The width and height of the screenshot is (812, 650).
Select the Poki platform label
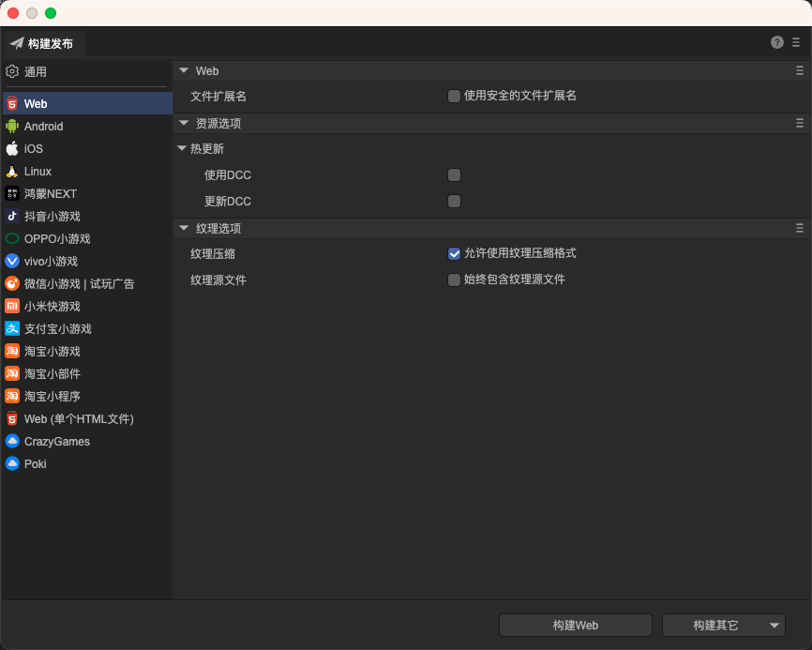click(x=36, y=464)
